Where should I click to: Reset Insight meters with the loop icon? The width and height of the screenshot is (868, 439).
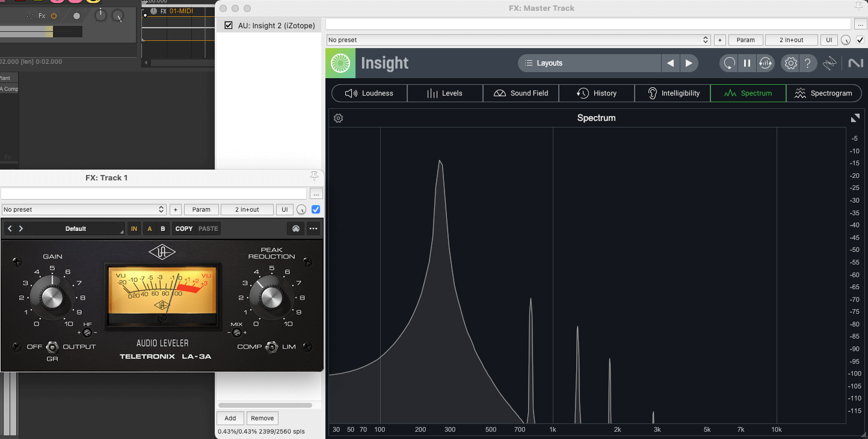click(729, 63)
